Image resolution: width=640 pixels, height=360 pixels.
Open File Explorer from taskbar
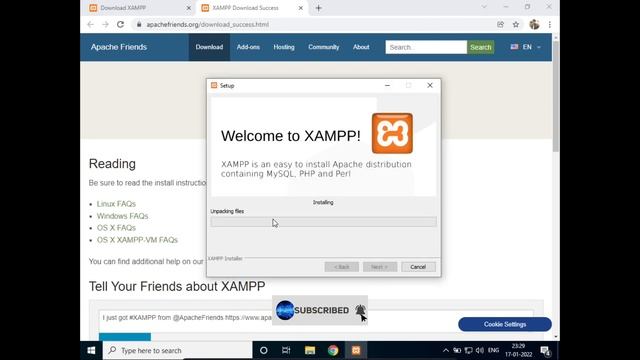click(x=310, y=351)
